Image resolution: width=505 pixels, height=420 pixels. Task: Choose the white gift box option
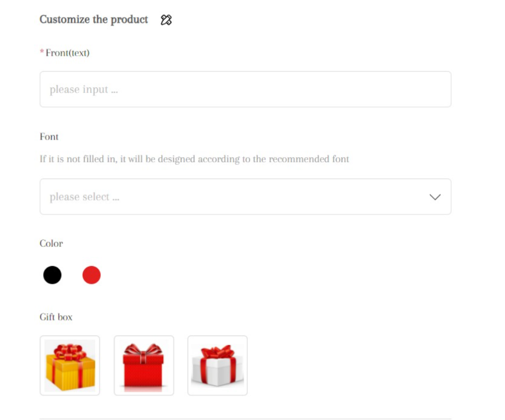(217, 365)
